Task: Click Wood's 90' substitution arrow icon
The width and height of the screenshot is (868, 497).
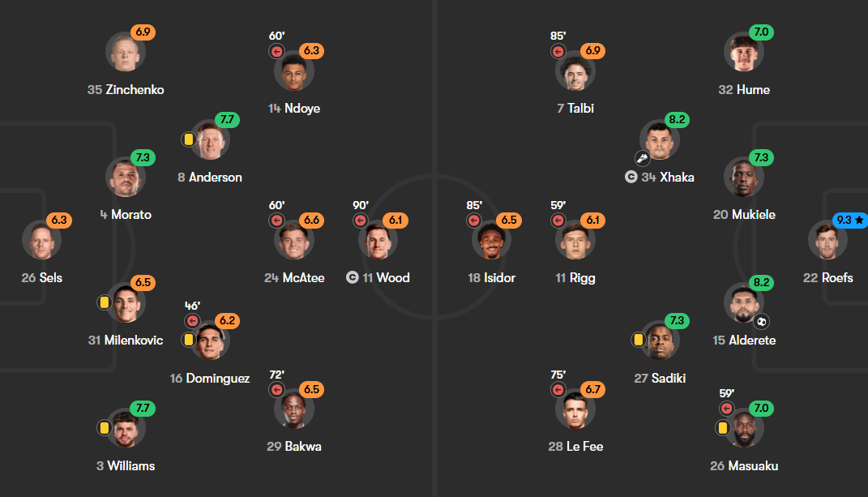Action: 361,221
